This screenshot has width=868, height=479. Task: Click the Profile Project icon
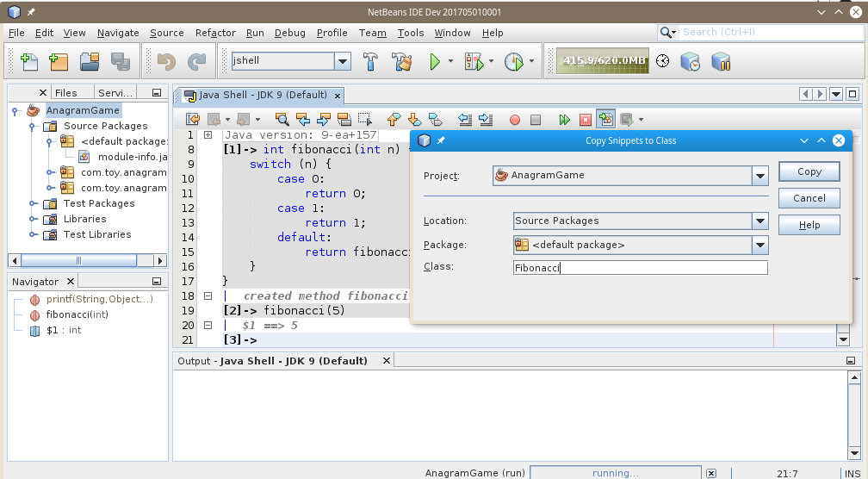pos(513,61)
